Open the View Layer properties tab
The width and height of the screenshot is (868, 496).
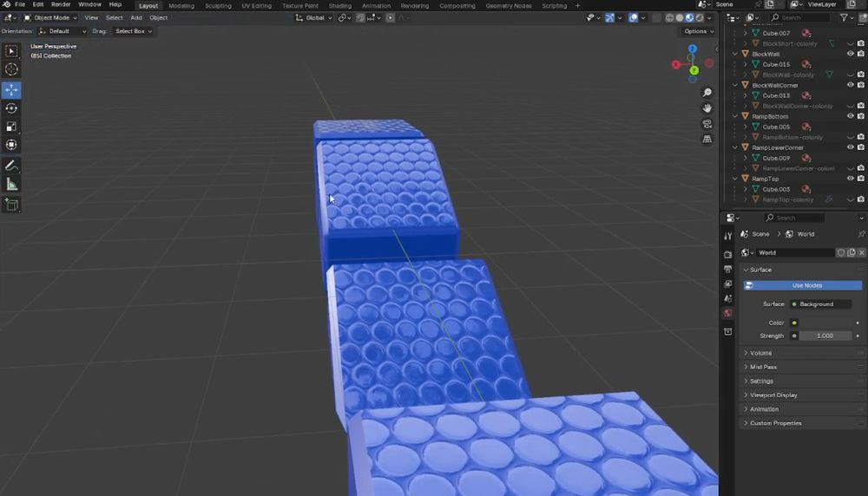728,284
